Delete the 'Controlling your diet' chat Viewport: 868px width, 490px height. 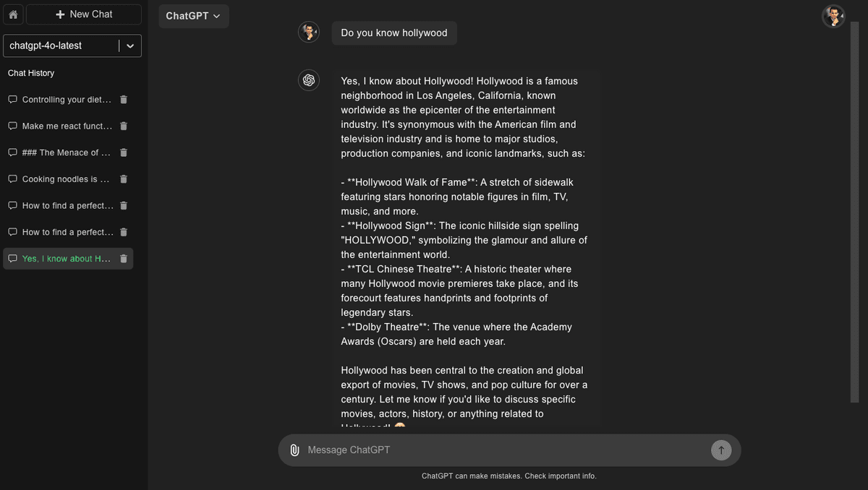124,100
